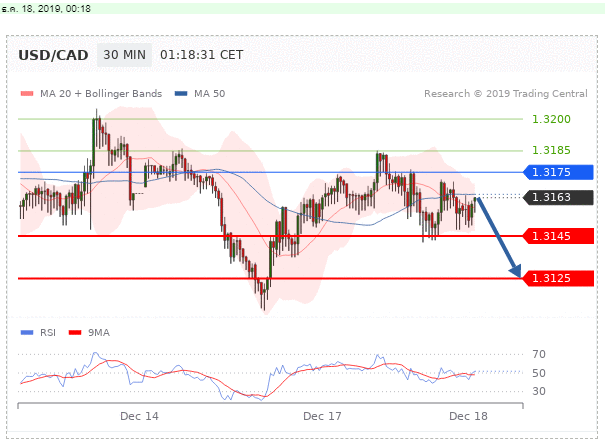Select the 30 MIN timeframe label
Image resolution: width=605 pixels, height=446 pixels.
click(x=124, y=55)
